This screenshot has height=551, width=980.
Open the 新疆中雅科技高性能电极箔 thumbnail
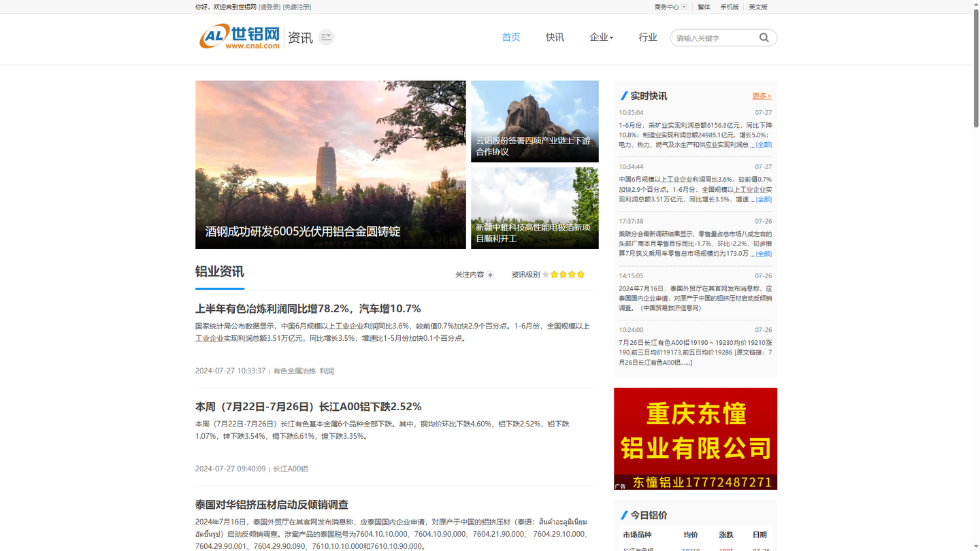coord(535,208)
